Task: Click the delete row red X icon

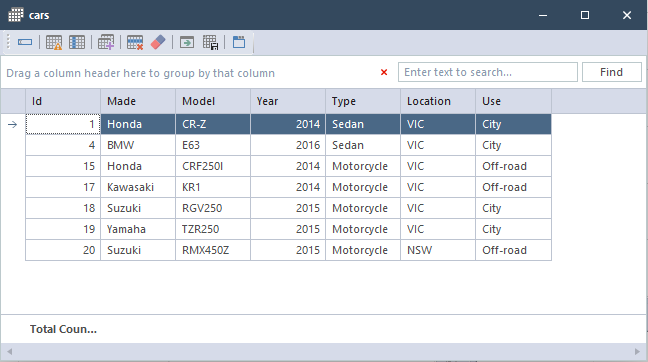Action: click(x=135, y=42)
